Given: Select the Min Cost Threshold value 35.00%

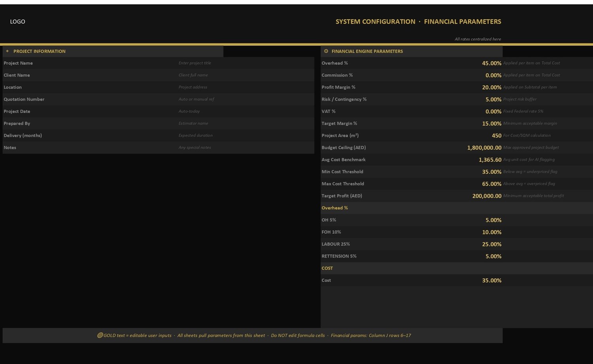Looking at the screenshot, I should tap(491, 172).
